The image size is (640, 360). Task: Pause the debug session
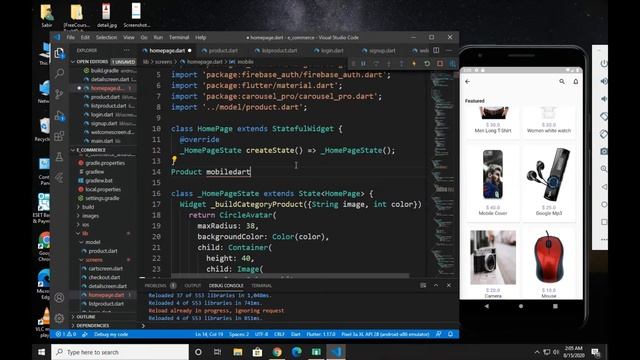click(363, 64)
